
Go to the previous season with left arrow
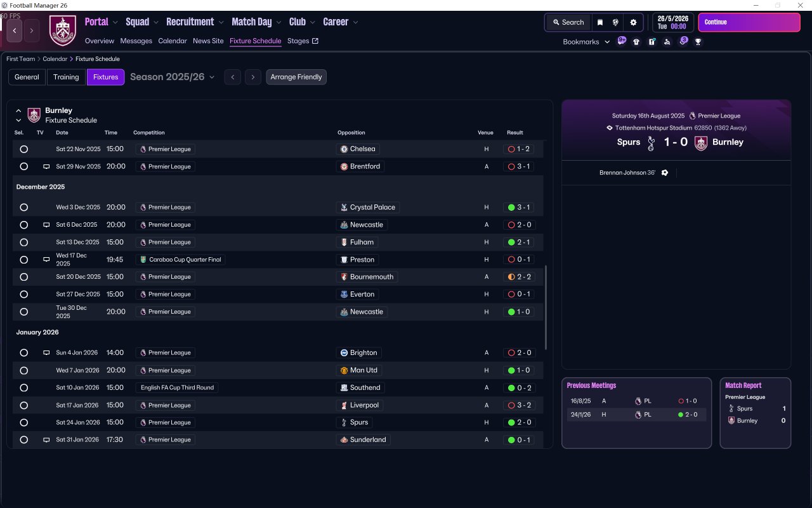(x=233, y=77)
